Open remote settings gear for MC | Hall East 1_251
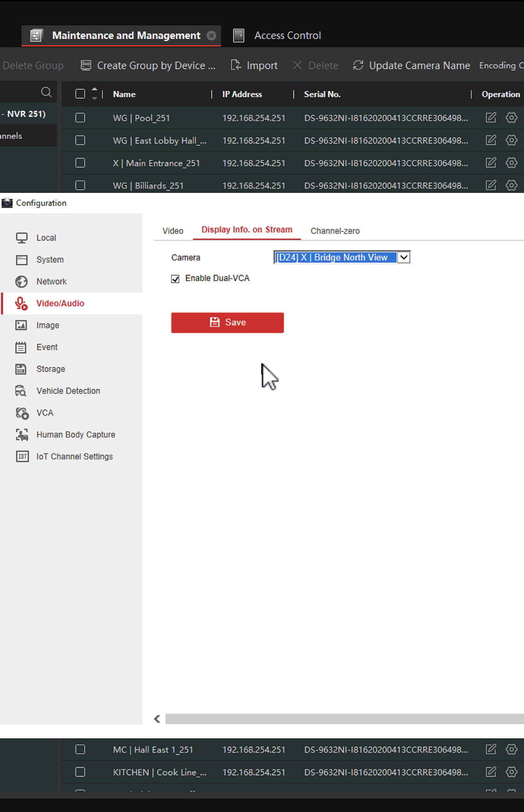This screenshot has height=812, width=524. click(x=511, y=749)
